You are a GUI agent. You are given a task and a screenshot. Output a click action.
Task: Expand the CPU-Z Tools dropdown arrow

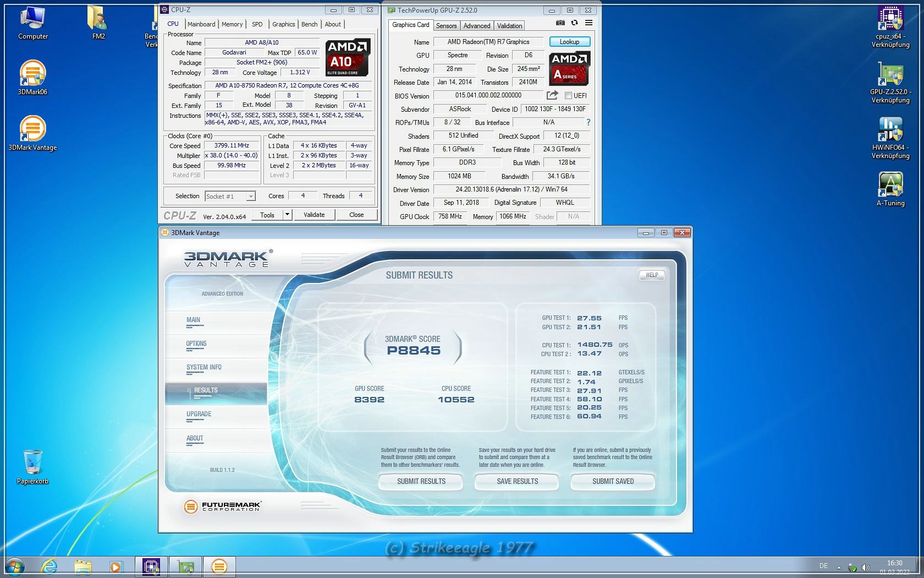287,215
